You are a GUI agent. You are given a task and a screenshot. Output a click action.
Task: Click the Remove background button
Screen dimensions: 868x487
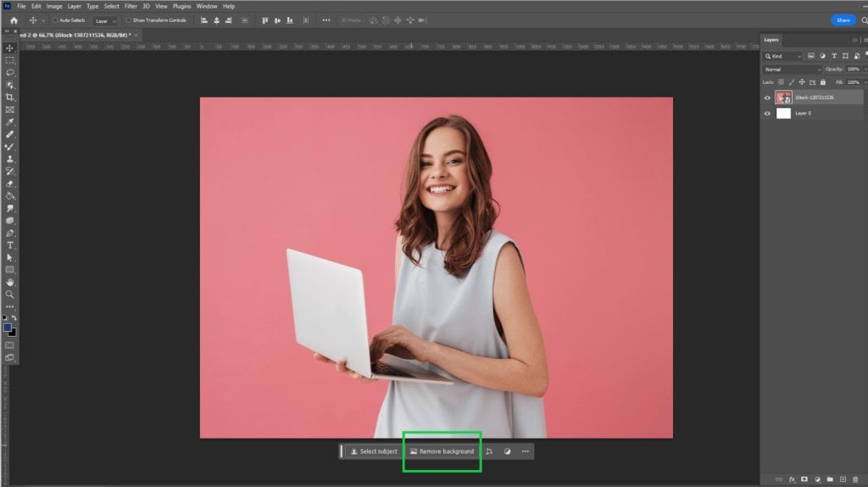click(442, 451)
